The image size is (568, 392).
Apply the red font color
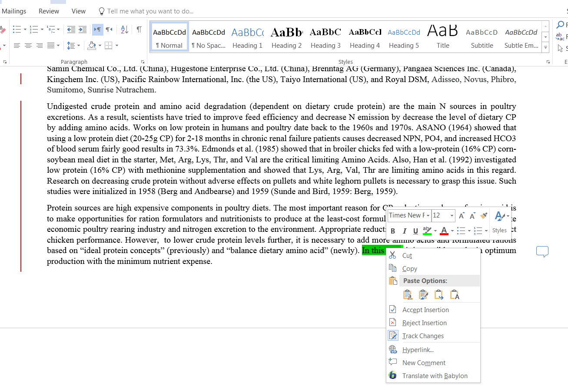(x=444, y=231)
